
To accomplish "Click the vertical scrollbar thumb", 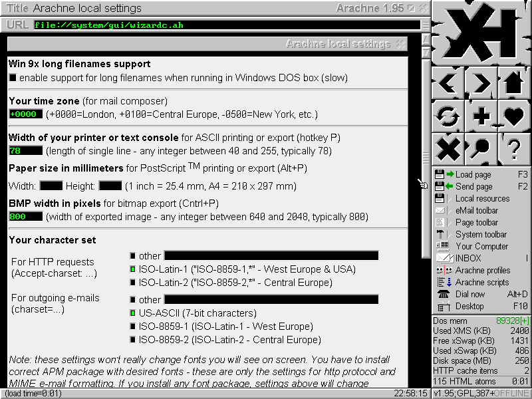I will [426, 158].
